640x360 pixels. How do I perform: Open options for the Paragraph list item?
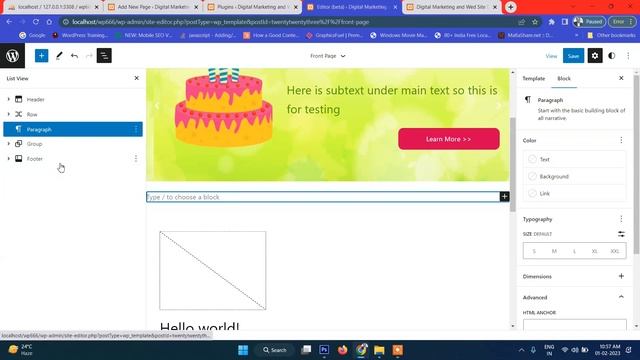[x=136, y=129]
